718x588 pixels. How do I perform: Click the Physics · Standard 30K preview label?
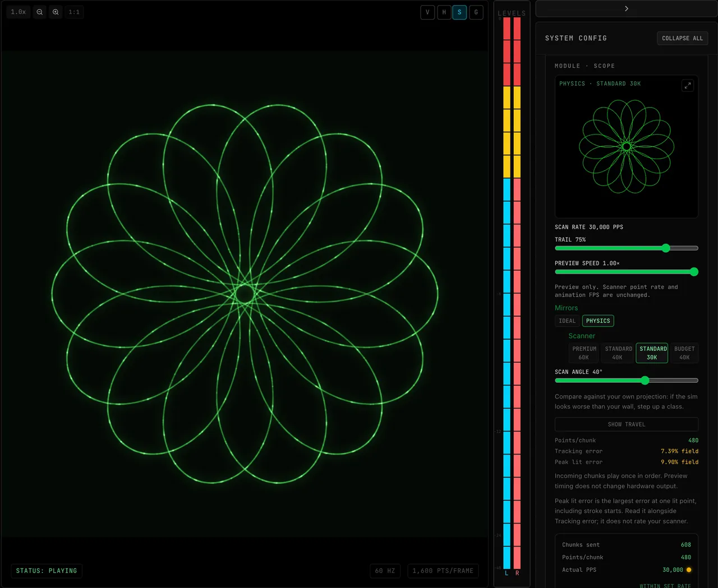click(600, 84)
